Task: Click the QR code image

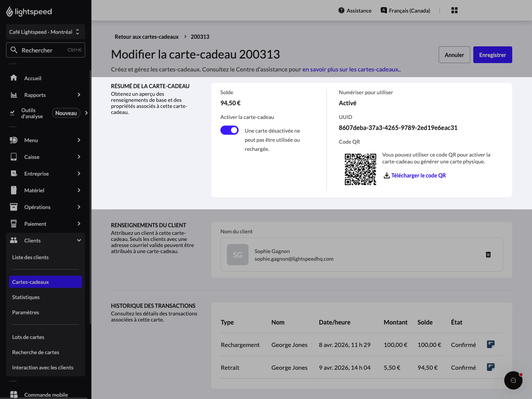Action: [360, 169]
